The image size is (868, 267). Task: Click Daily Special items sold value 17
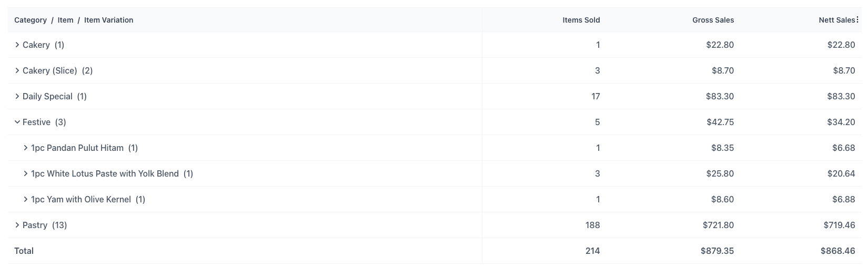[595, 97]
